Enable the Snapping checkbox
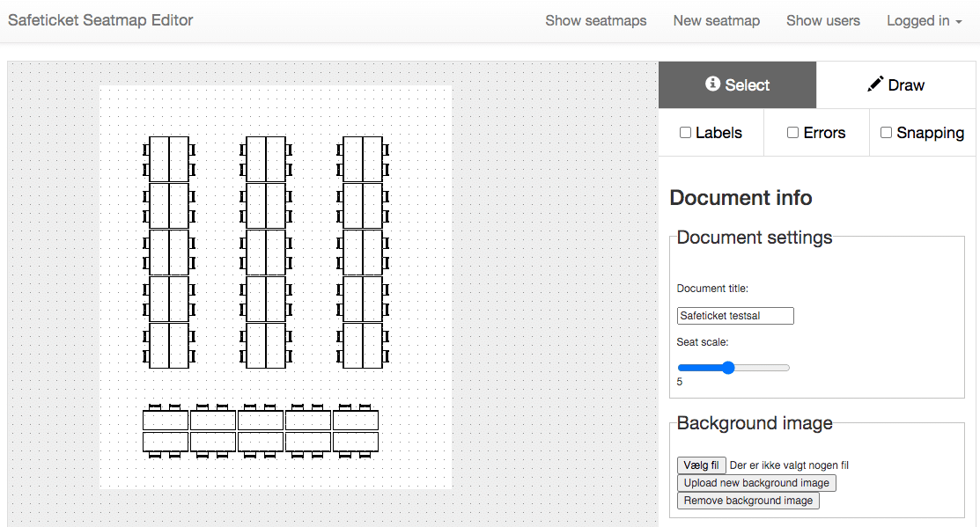The image size is (980, 527). [886, 132]
